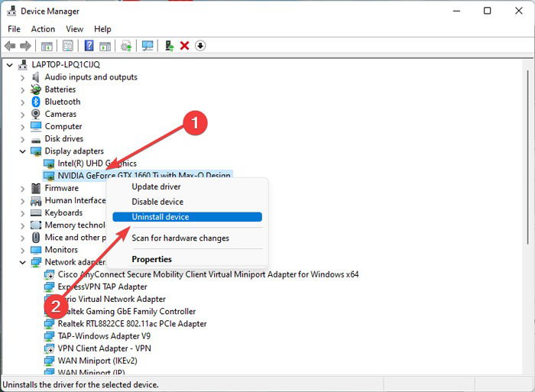The image size is (535, 392).
Task: Select ExpressVPN TAP Adapter
Action: pos(102,287)
